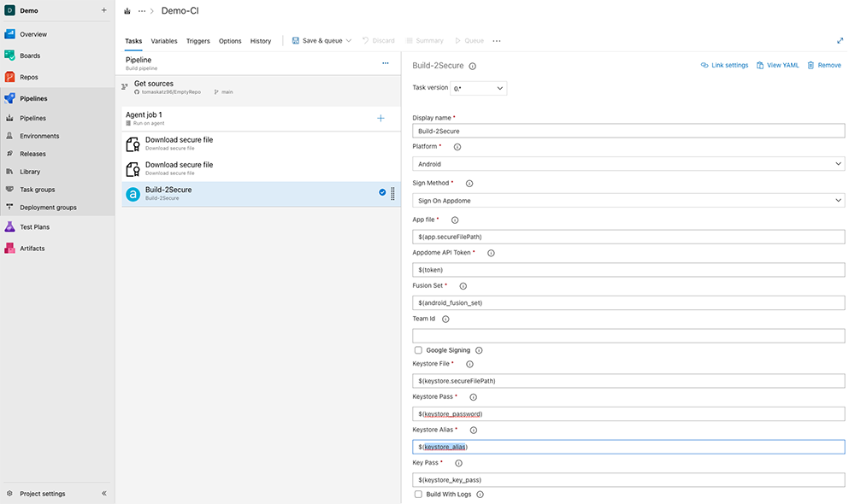The height and width of the screenshot is (504, 855).
Task: Open the Releases section
Action: point(34,154)
